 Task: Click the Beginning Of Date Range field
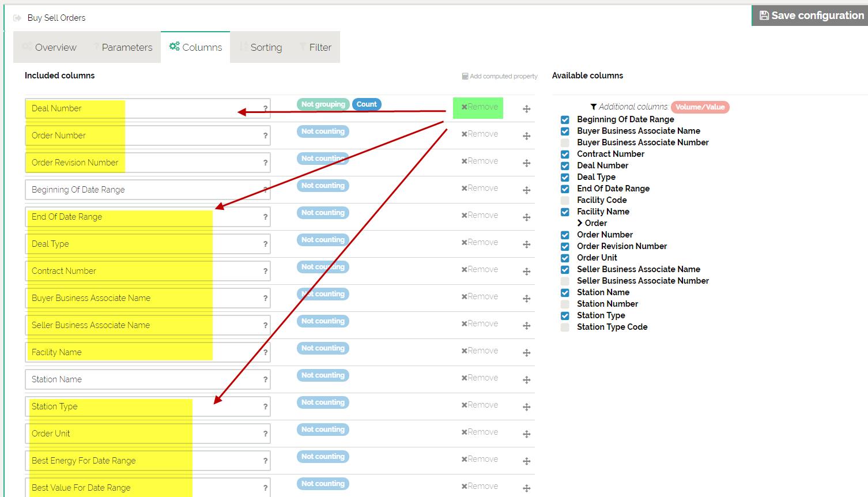tap(144, 190)
